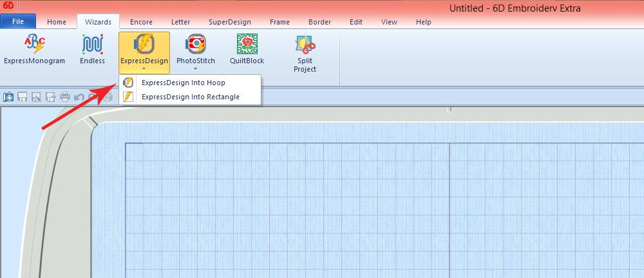Screen dimensions: 644x278
Task: Expand the PhotoStitch dropdown arrow
Action: pyautogui.click(x=196, y=68)
